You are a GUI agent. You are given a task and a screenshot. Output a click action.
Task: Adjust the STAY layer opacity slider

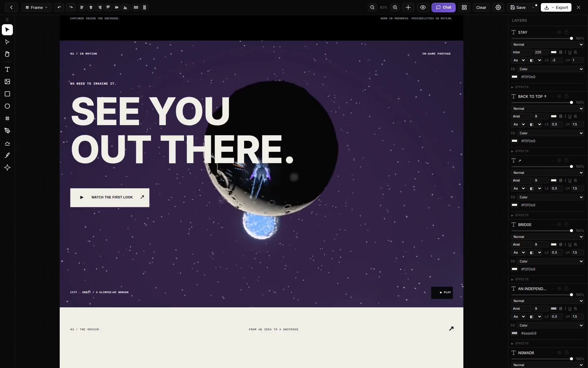[542, 38]
